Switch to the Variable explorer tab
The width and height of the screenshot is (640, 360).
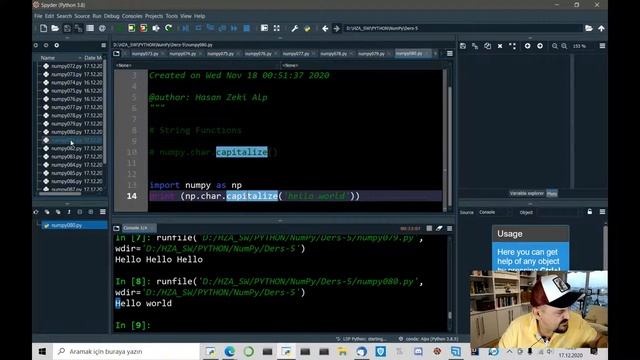[x=527, y=193]
